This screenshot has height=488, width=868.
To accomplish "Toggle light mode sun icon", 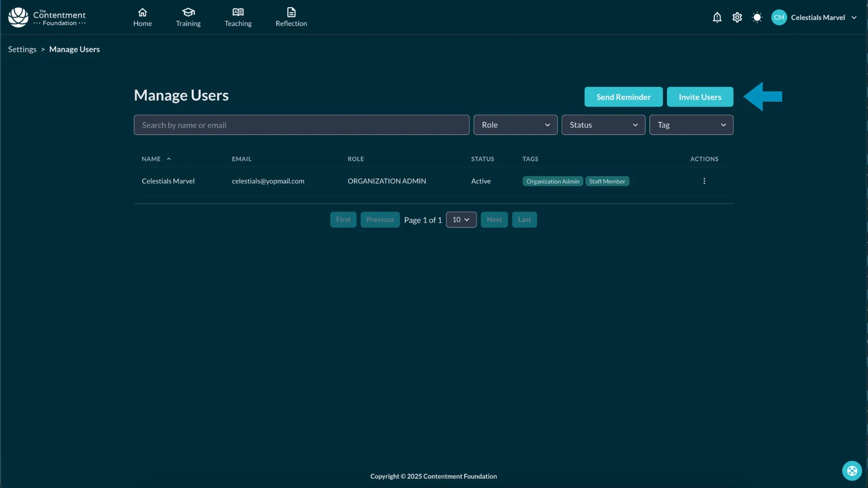I will point(757,18).
